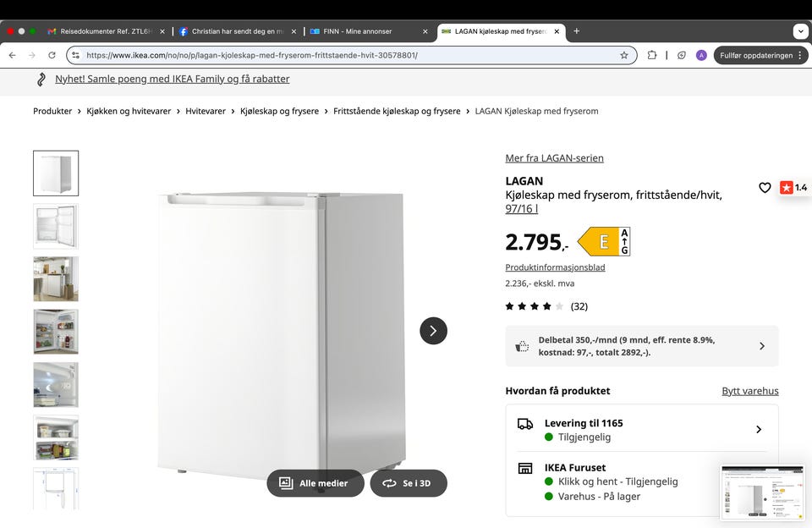The width and height of the screenshot is (812, 528).
Task: Bookmark this page with the star icon
Action: 624,56
